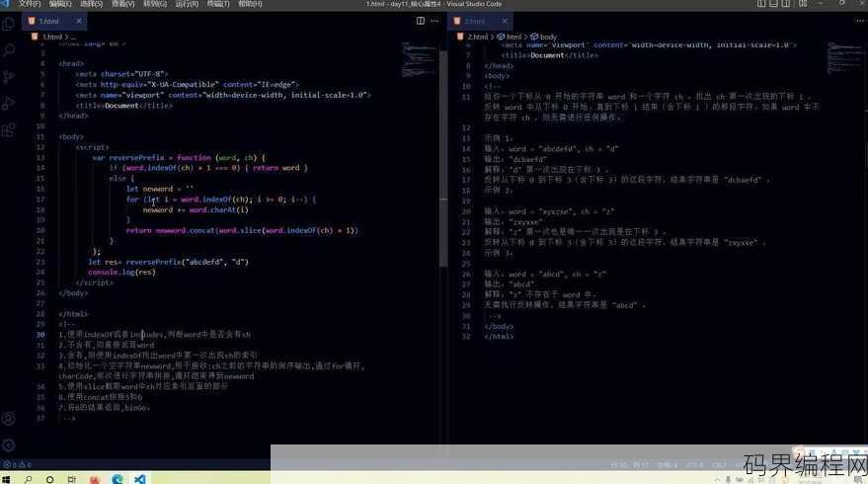
Task: Open the Customize Layout icon
Action: pos(803,4)
